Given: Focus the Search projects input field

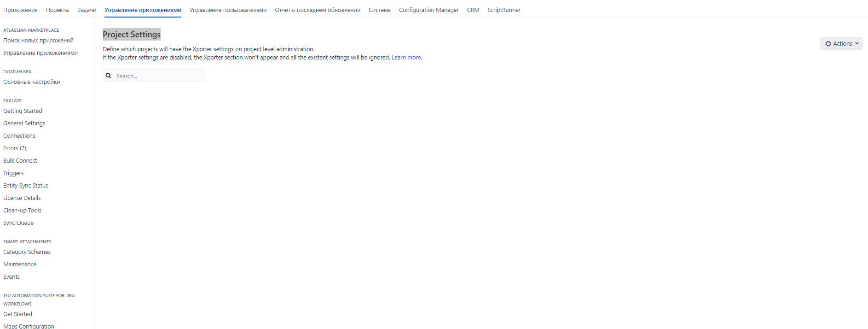Looking at the screenshot, I should pyautogui.click(x=154, y=76).
